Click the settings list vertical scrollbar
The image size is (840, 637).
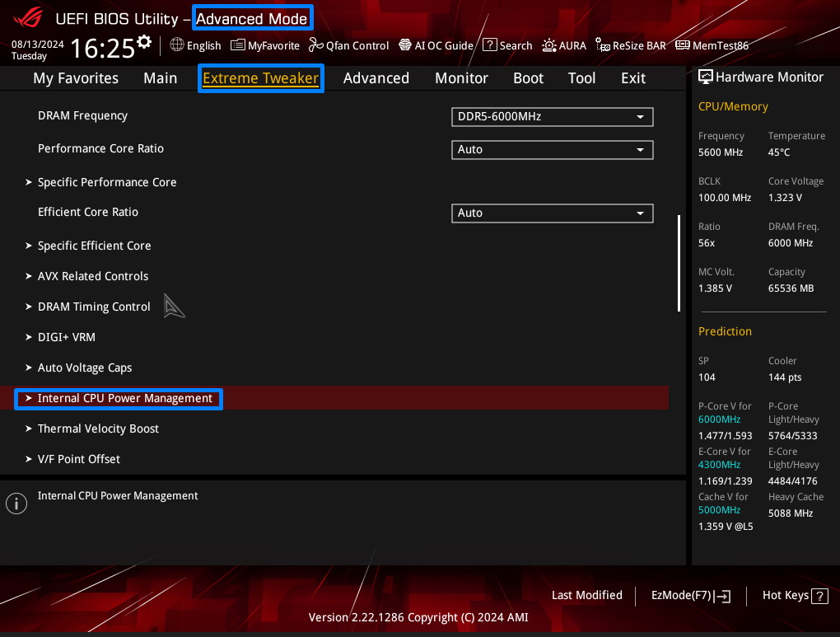point(679,263)
